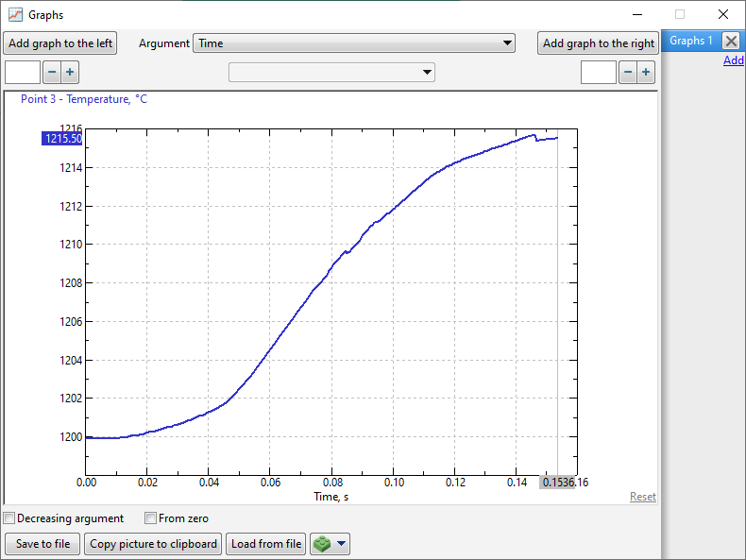This screenshot has height=560, width=746.
Task: Copy picture to clipboard
Action: click(x=154, y=544)
